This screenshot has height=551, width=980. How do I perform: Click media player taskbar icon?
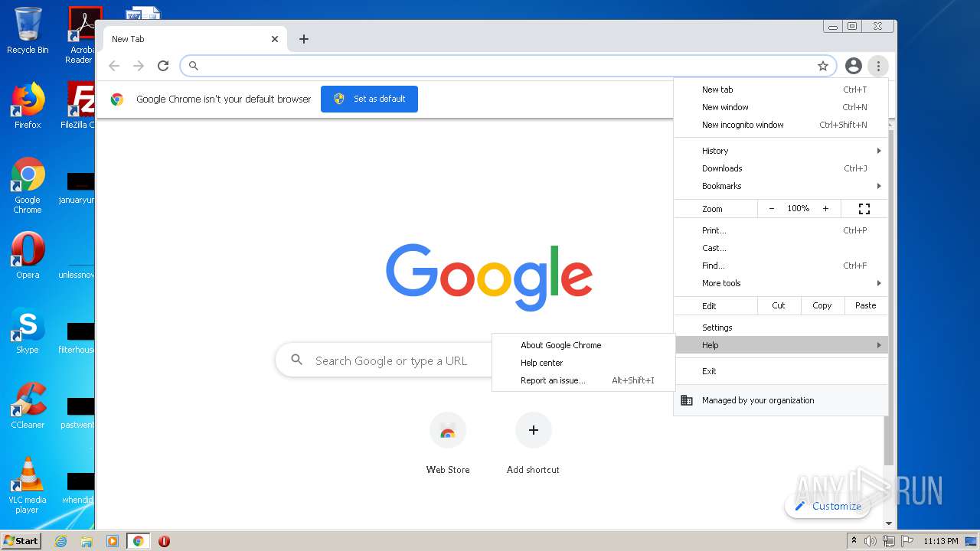[113, 541]
